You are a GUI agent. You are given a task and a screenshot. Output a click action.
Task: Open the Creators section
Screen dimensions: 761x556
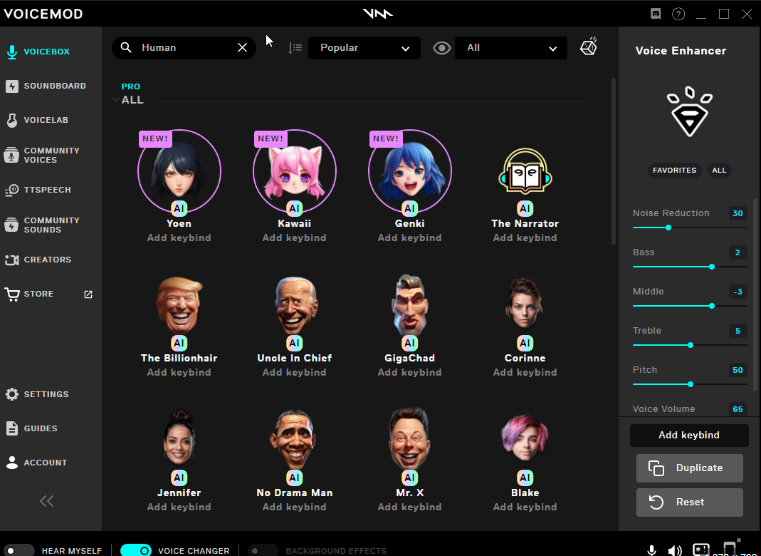[38, 260]
